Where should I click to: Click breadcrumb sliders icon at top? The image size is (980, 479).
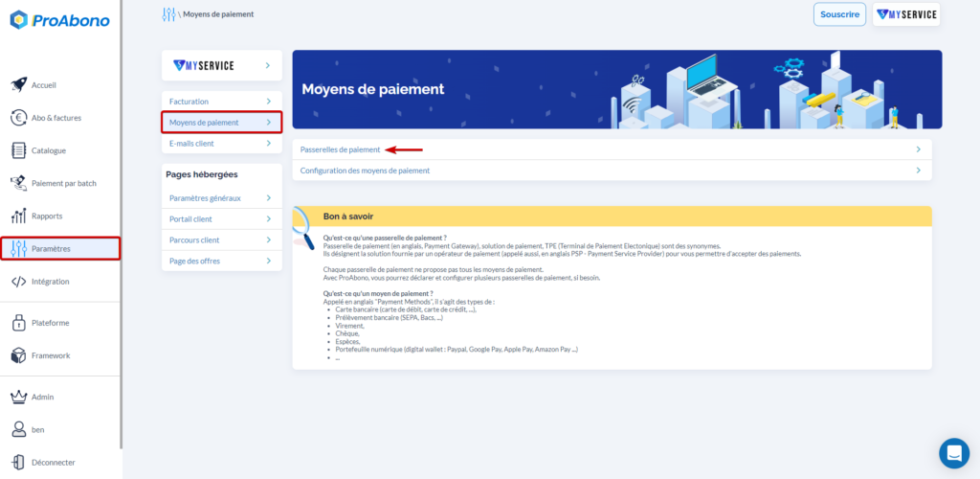click(168, 13)
